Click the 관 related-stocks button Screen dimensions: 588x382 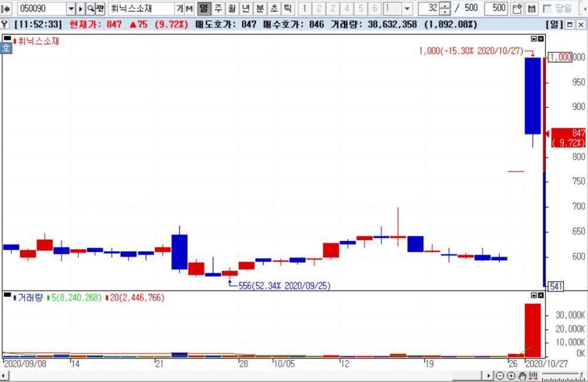[100, 8]
